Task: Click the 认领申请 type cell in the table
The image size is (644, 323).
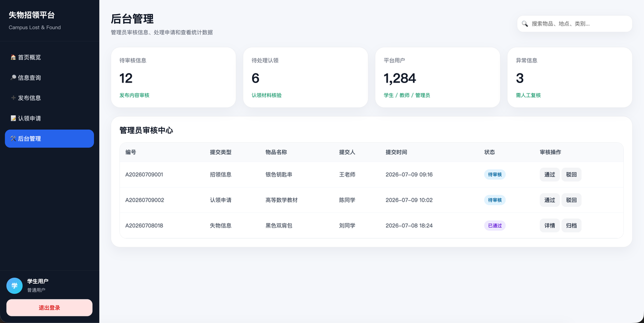Action: point(221,200)
